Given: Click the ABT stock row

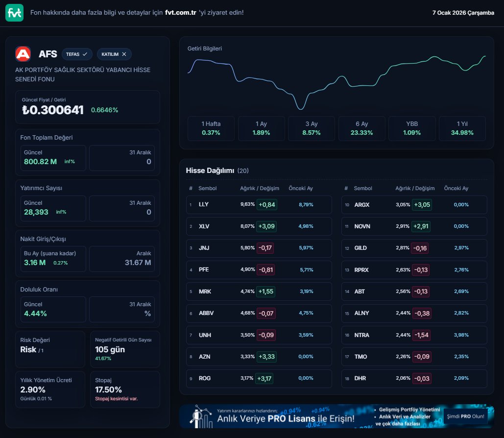Looking at the screenshot, I should pyautogui.click(x=414, y=292).
